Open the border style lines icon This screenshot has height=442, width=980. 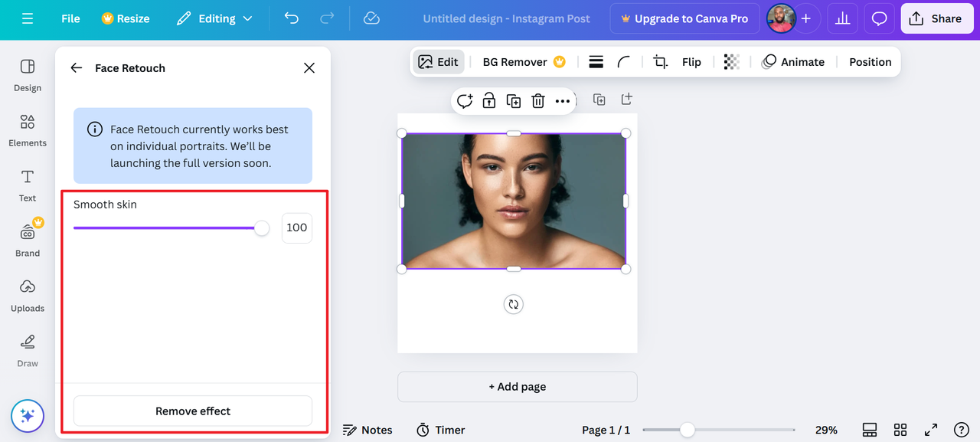pyautogui.click(x=596, y=62)
